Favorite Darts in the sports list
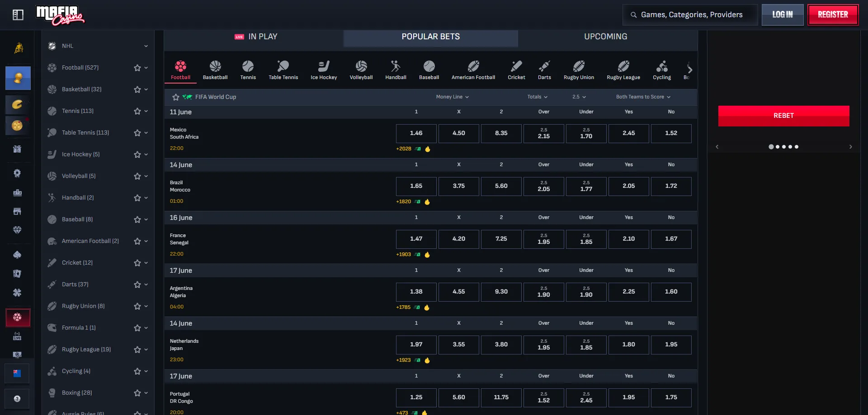Viewport: 868px width, 415px height. pyautogui.click(x=137, y=284)
